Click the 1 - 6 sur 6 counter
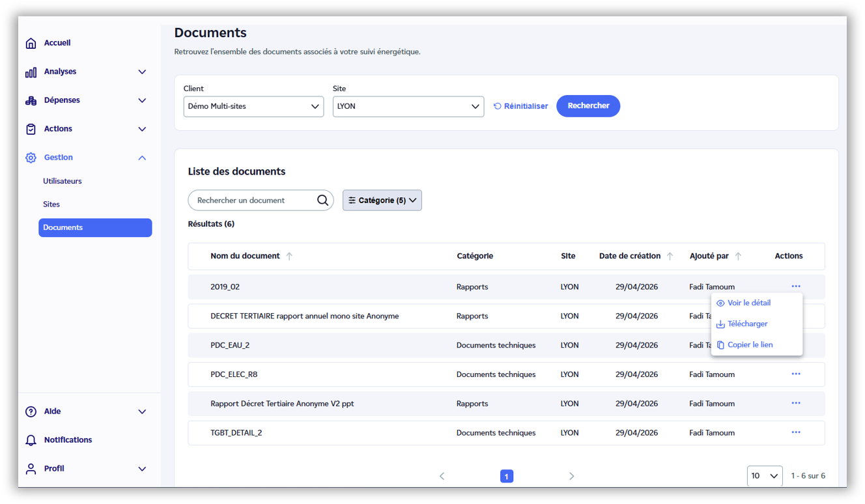 coord(808,476)
